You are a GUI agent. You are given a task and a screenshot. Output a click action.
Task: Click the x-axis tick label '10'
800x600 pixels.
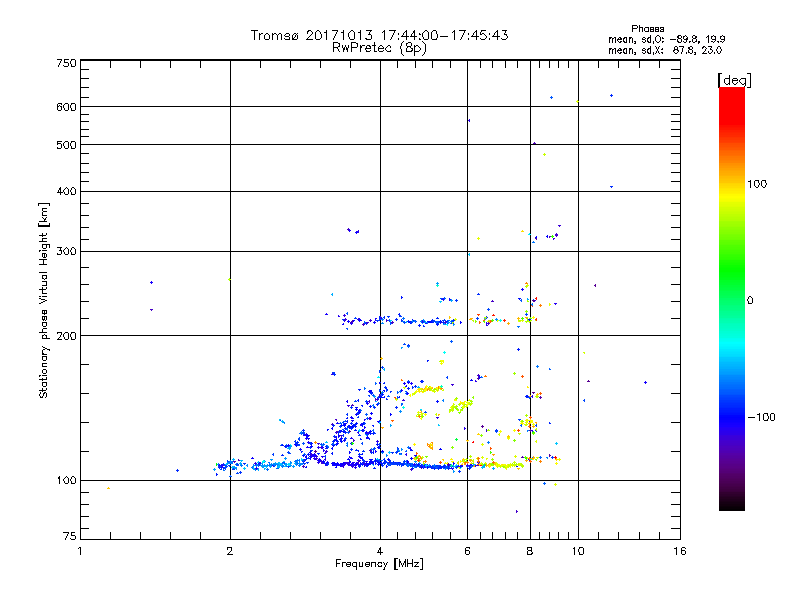(578, 551)
